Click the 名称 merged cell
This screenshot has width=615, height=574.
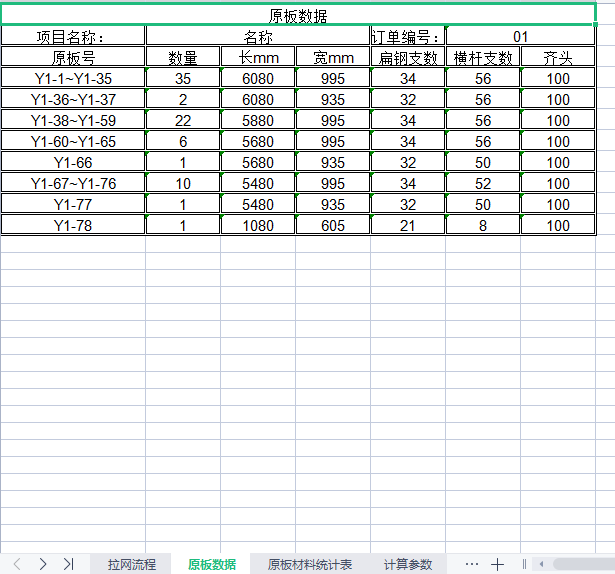tap(258, 36)
